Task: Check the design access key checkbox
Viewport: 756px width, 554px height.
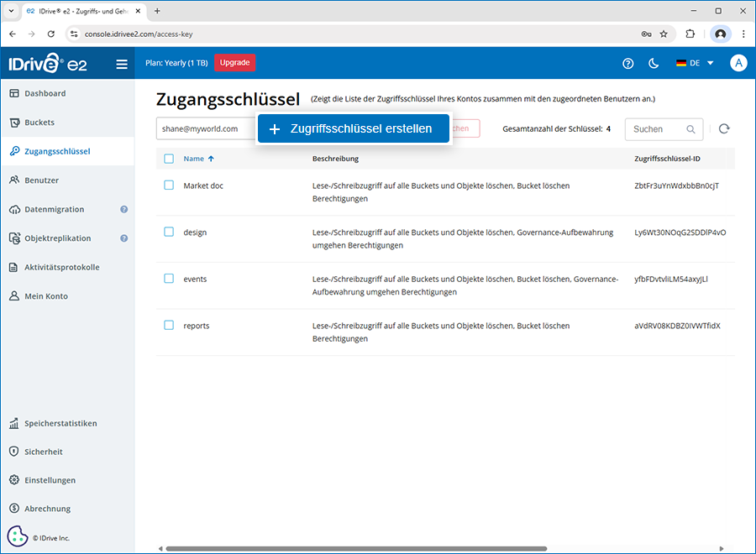Action: pyautogui.click(x=169, y=232)
